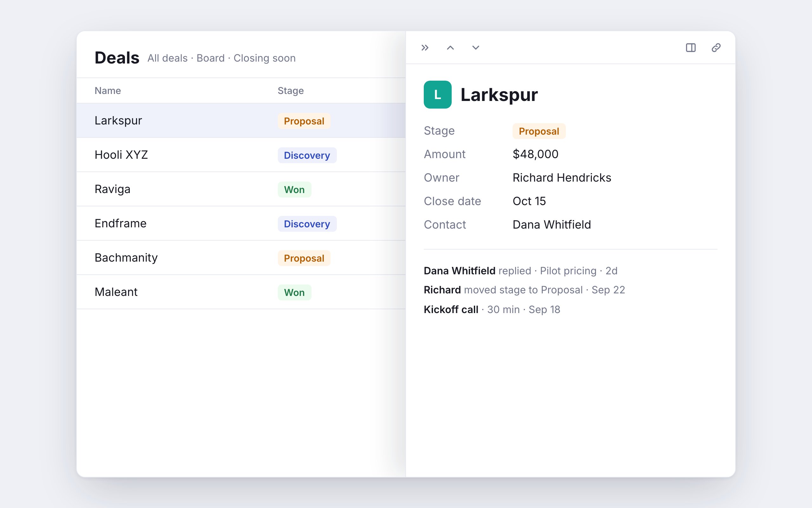This screenshot has width=812, height=508.
Task: Click the Larkspur green L avatar
Action: point(437,94)
